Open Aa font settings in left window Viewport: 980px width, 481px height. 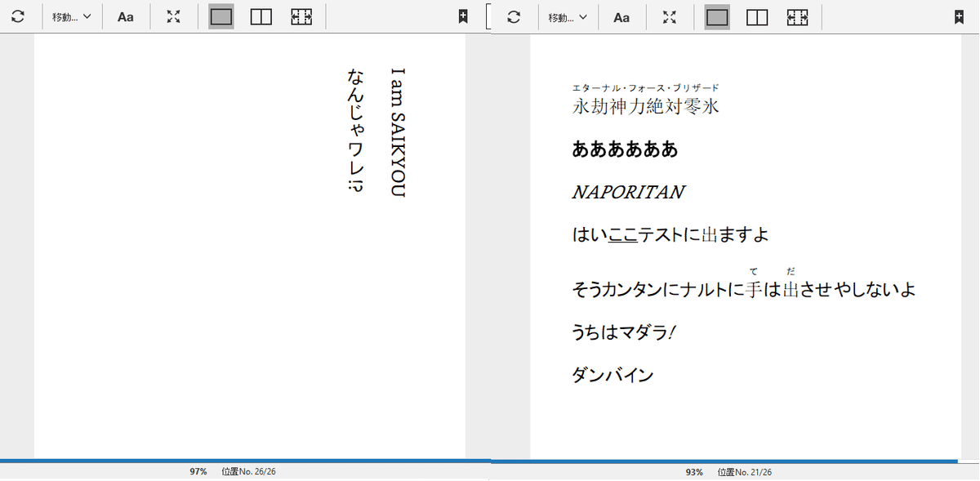point(125,16)
